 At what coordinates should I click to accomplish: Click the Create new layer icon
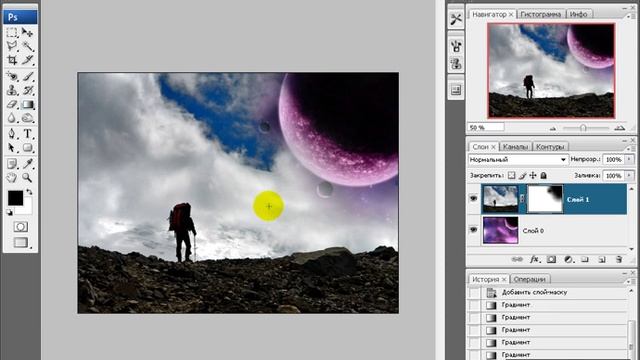pos(602,260)
